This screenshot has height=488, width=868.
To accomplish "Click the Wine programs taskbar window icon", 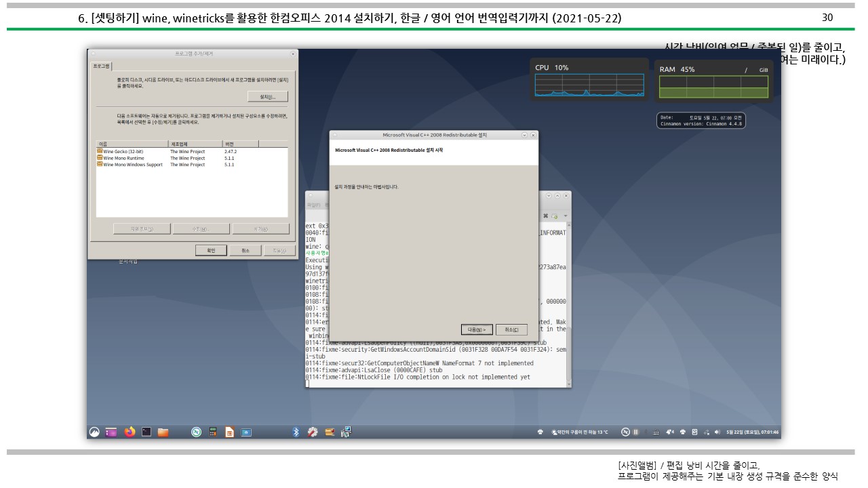I will point(330,432).
